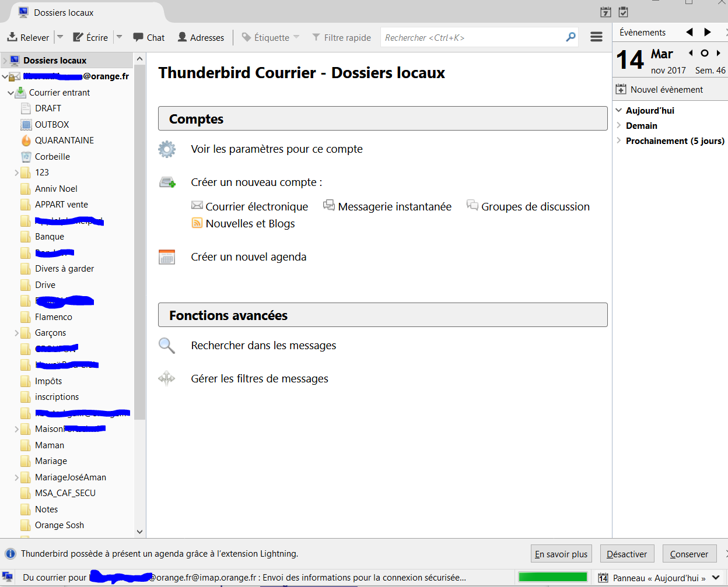Click the magnifier icon in the search bar

pos(570,37)
